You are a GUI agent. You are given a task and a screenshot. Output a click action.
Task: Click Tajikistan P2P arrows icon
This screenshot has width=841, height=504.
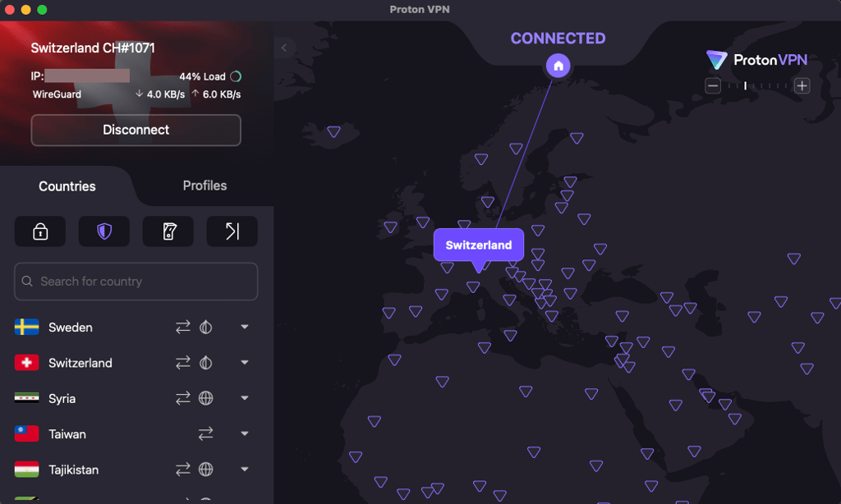183,470
